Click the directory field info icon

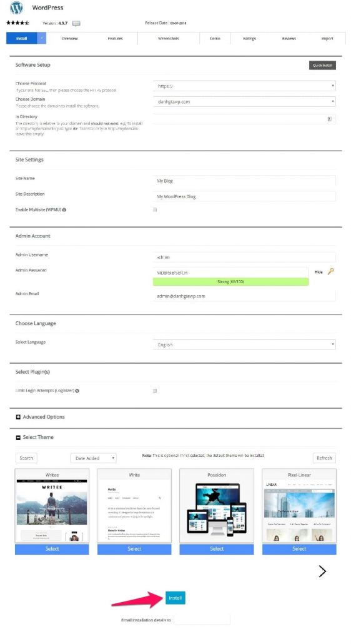click(329, 119)
